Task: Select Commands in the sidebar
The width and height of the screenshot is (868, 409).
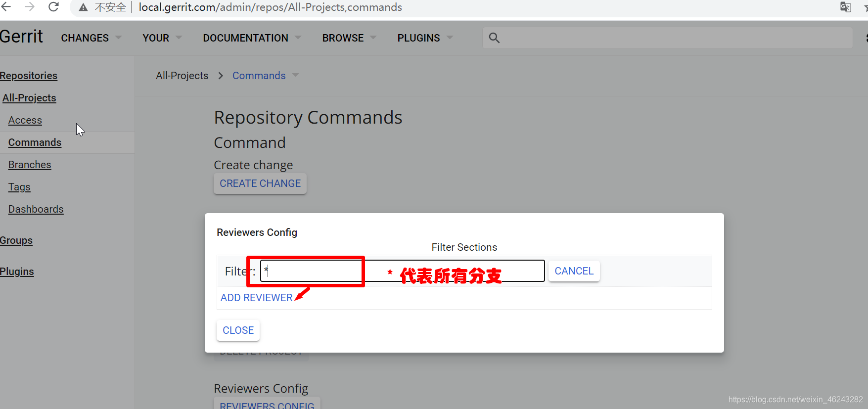Action: (x=35, y=142)
